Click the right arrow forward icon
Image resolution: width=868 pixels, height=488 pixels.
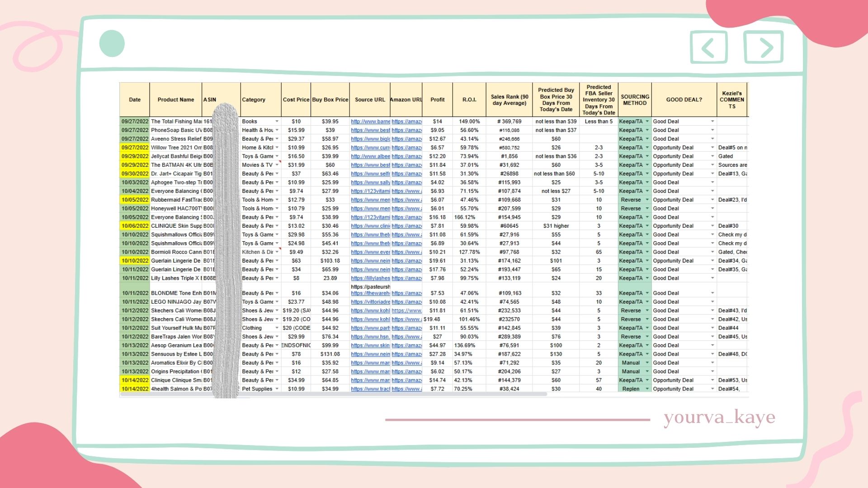coord(764,47)
